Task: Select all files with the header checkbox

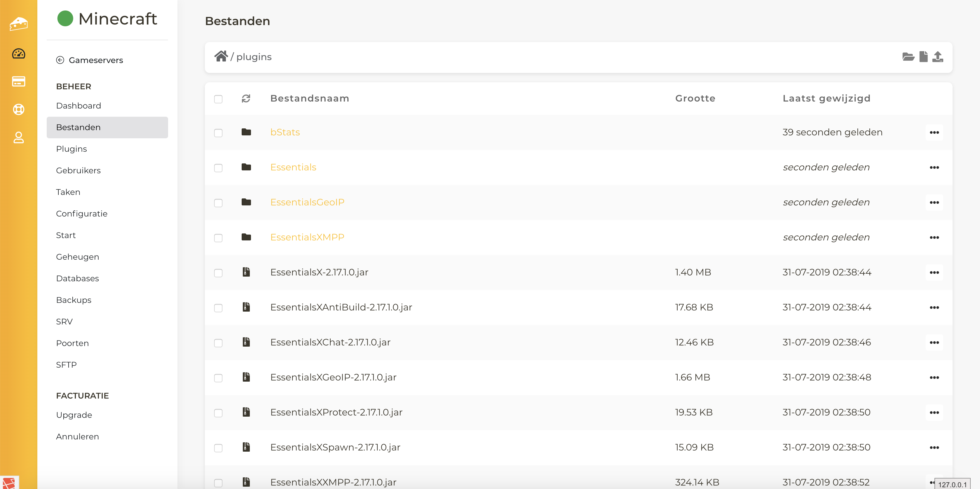Action: click(x=218, y=99)
